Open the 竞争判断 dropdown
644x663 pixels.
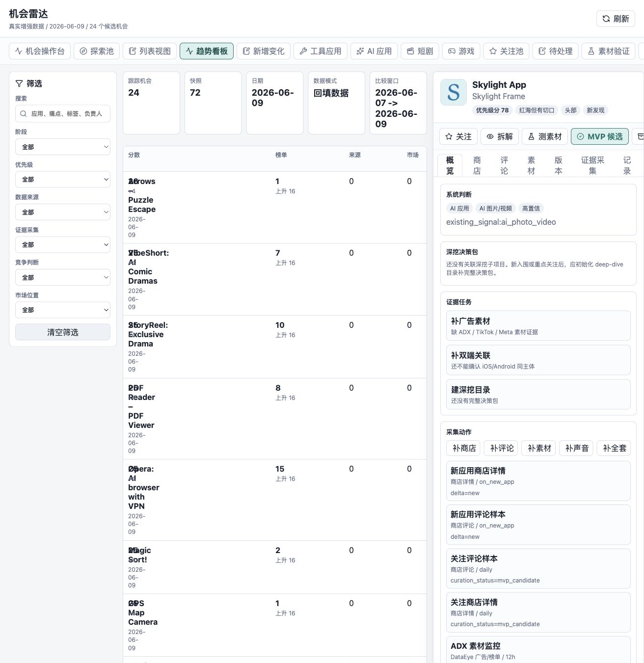click(63, 277)
